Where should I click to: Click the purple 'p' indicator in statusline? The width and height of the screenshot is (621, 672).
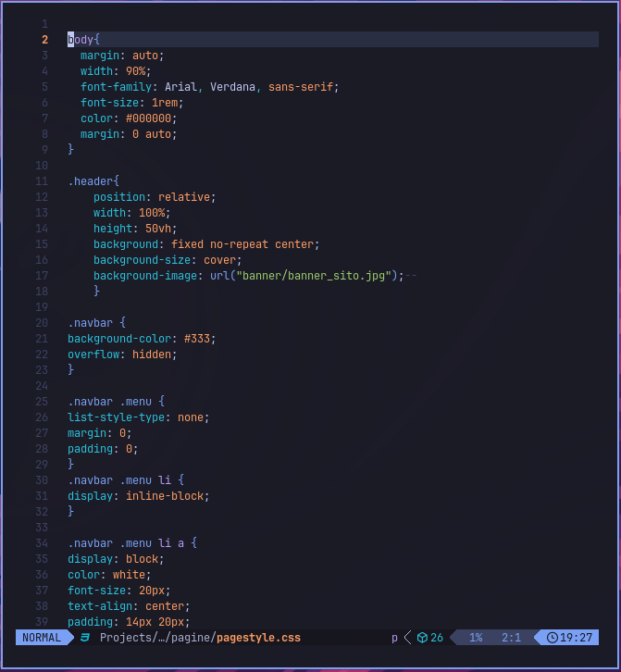(394, 638)
